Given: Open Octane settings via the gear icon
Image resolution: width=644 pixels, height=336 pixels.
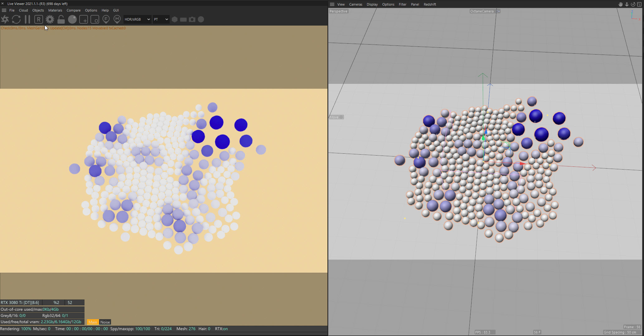Looking at the screenshot, I should (x=50, y=19).
